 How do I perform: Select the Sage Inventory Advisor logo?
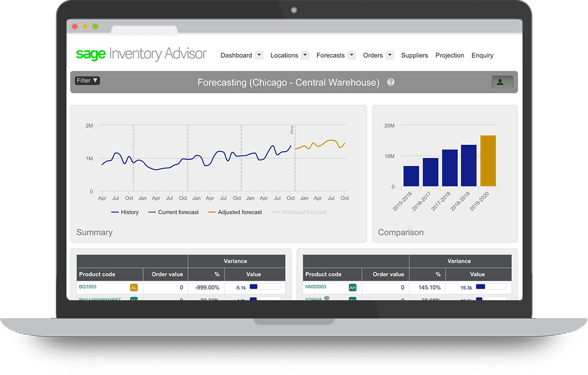141,53
